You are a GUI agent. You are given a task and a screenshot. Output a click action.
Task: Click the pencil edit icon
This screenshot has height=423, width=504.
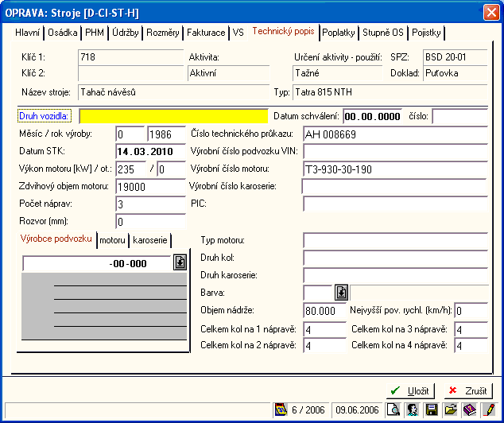489,409
